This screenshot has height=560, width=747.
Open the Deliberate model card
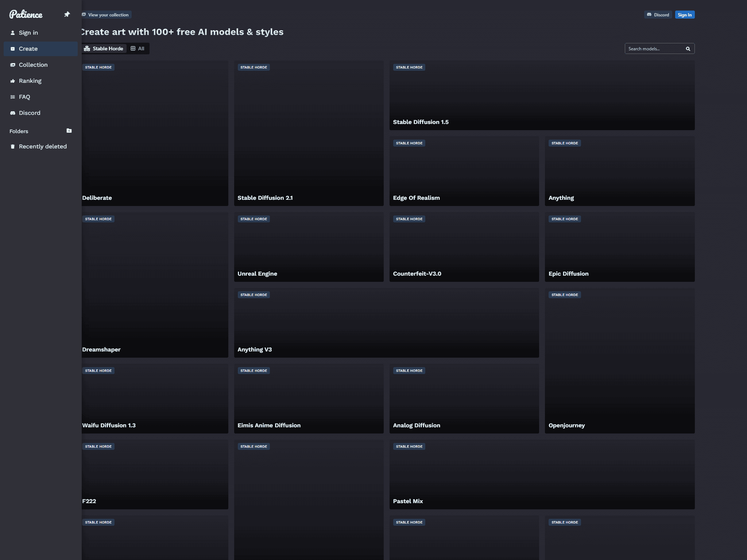click(x=155, y=133)
